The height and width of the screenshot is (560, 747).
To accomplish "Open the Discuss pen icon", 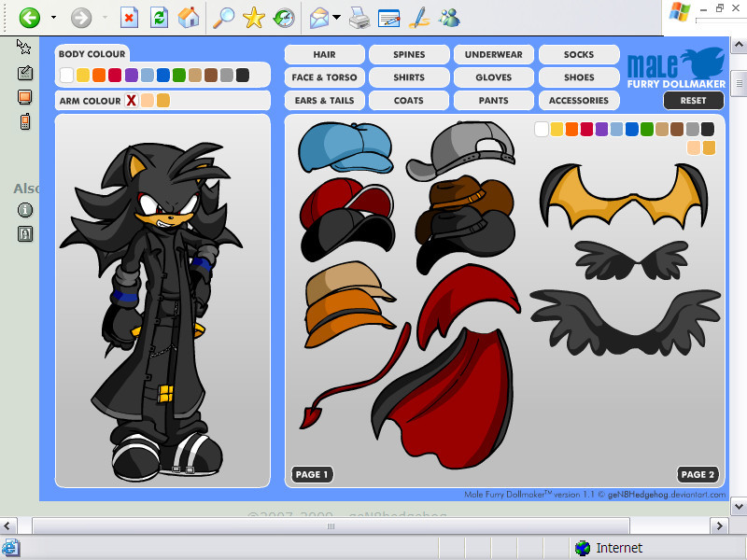I will point(419,18).
